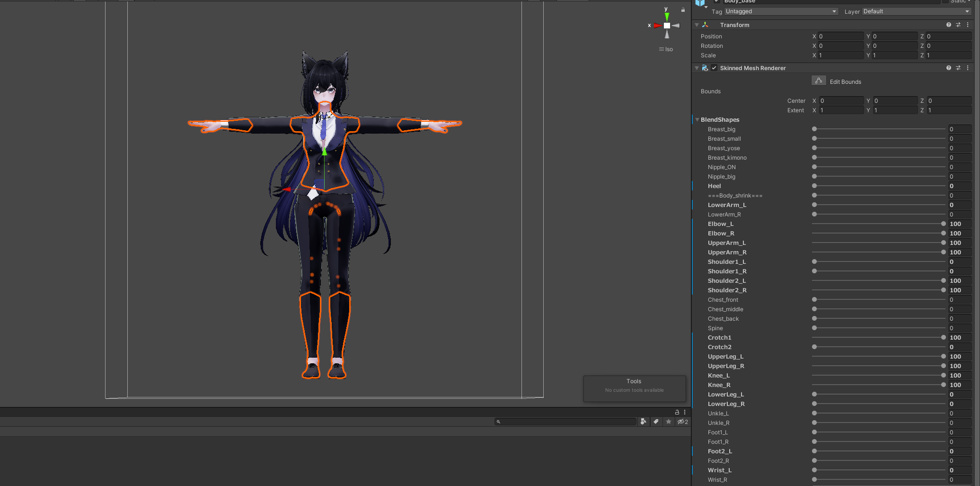The image size is (980, 486).
Task: Search by type in Project panel
Action: coord(643,421)
